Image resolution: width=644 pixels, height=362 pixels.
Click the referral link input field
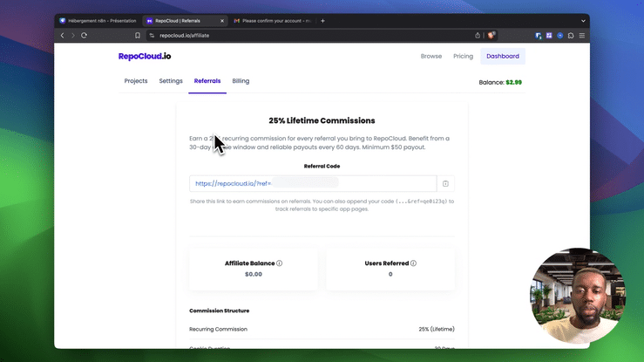[313, 184]
